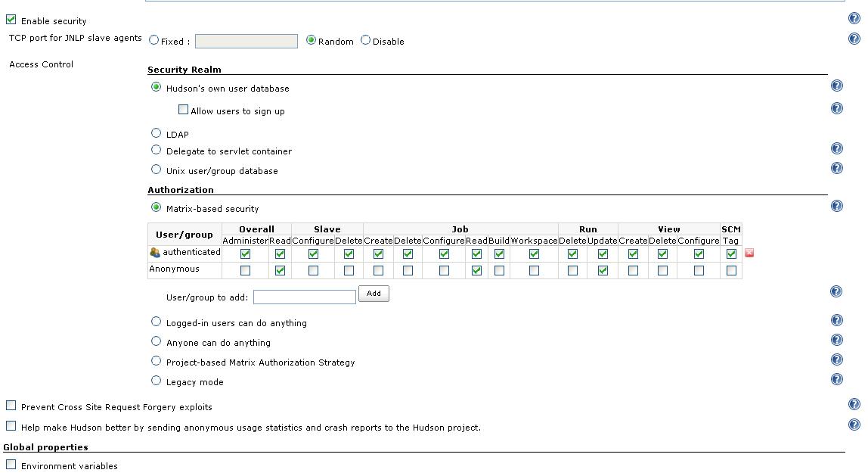Enable Prevent Cross Site Request Forgery exploits
This screenshot has width=868, height=476.
click(x=11, y=406)
